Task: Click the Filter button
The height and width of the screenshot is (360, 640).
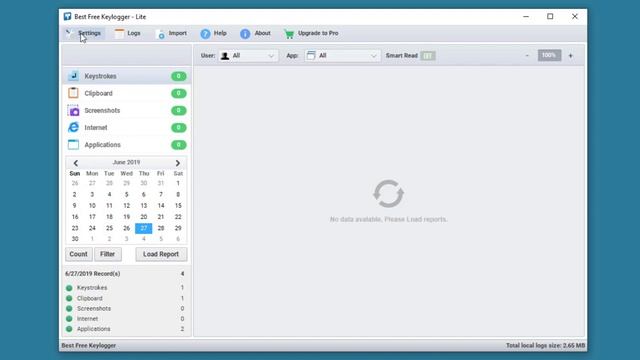Action: pos(108,254)
